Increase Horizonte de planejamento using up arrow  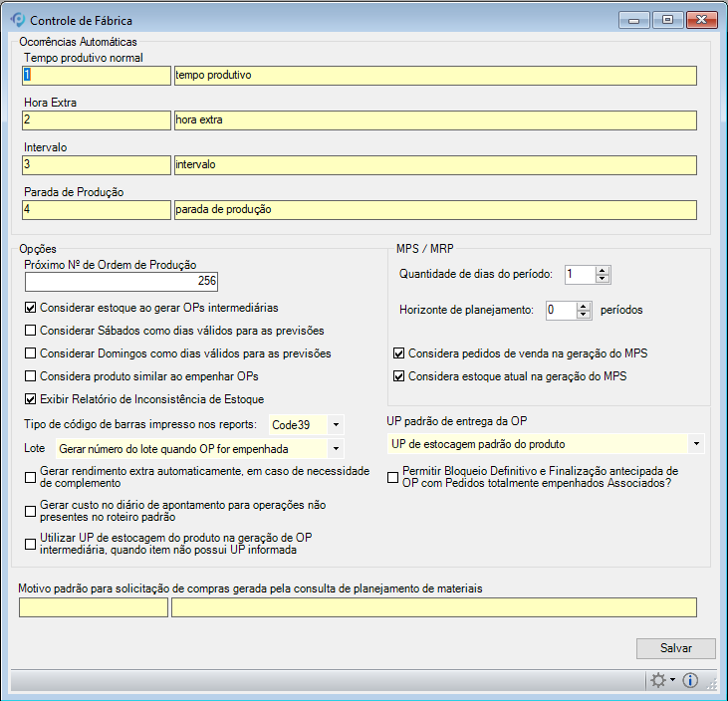coord(585,306)
